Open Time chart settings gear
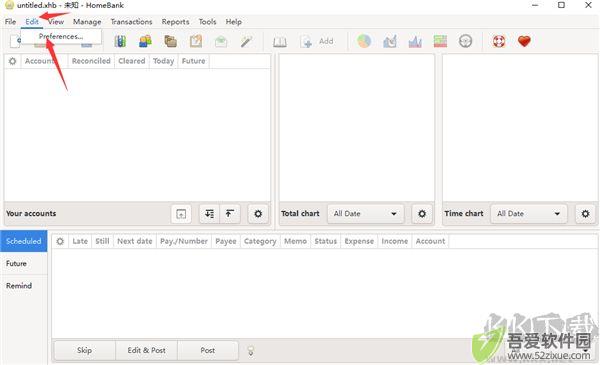Image resolution: width=600 pixels, height=365 pixels. click(585, 213)
